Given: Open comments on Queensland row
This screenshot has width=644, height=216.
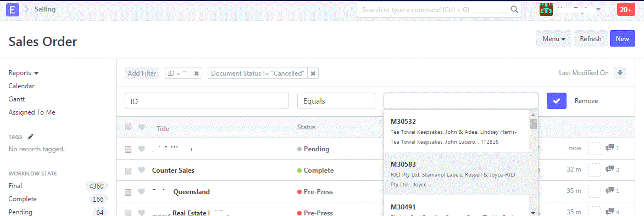Looking at the screenshot, I should pyautogui.click(x=612, y=191).
